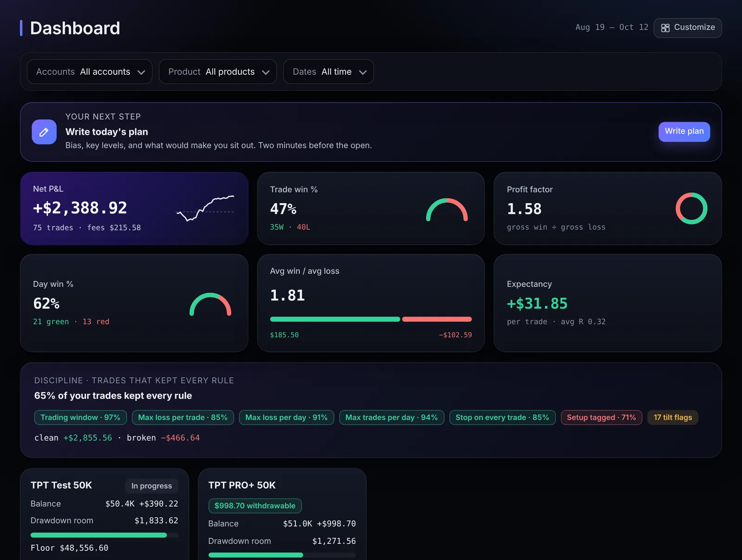The width and height of the screenshot is (742, 560).
Task: Open the TPT Test 50K account card title
Action: 61,485
